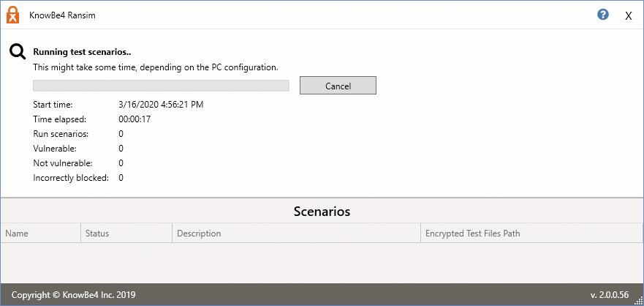Click the Incorrectly blocked count value
644x306 pixels.
(x=121, y=178)
